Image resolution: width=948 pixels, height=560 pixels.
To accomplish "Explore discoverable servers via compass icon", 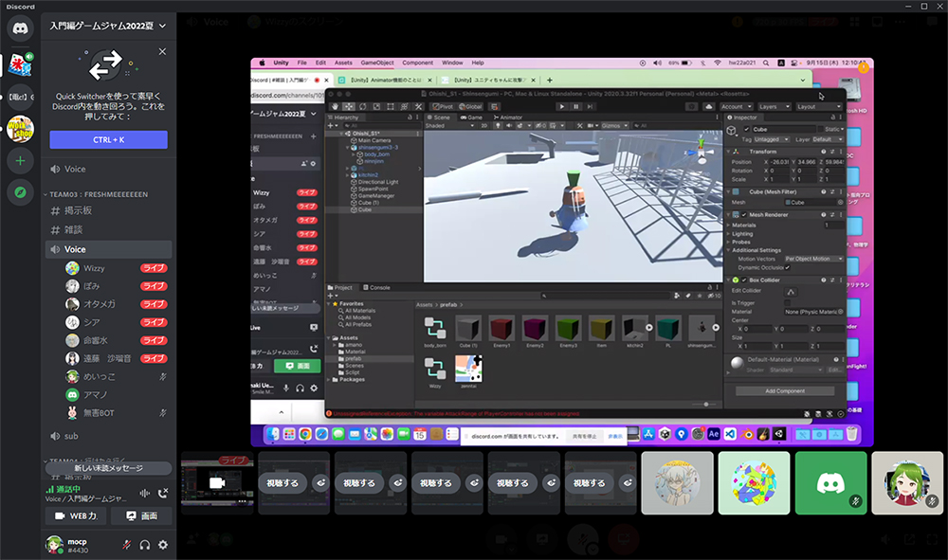I will pos(20,192).
